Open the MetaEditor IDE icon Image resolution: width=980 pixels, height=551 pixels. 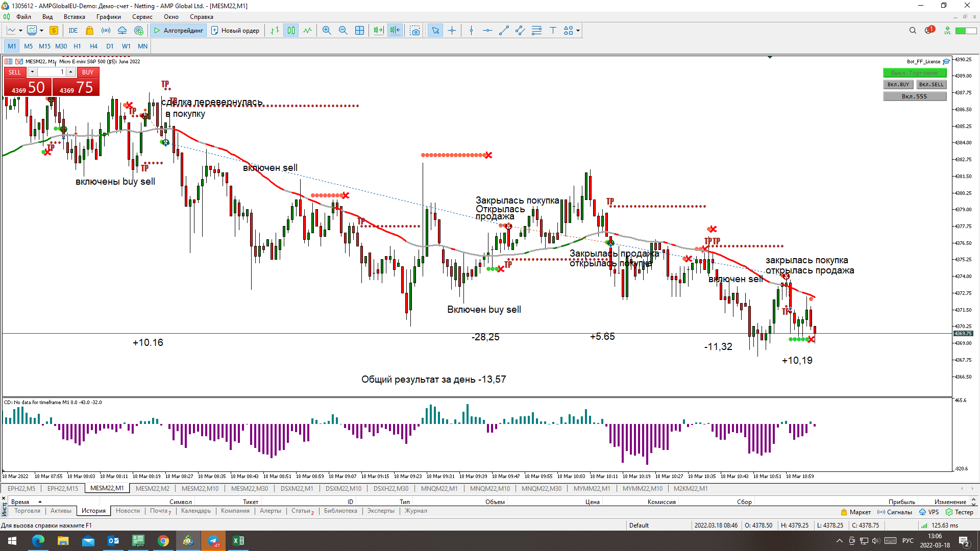coord(73,31)
